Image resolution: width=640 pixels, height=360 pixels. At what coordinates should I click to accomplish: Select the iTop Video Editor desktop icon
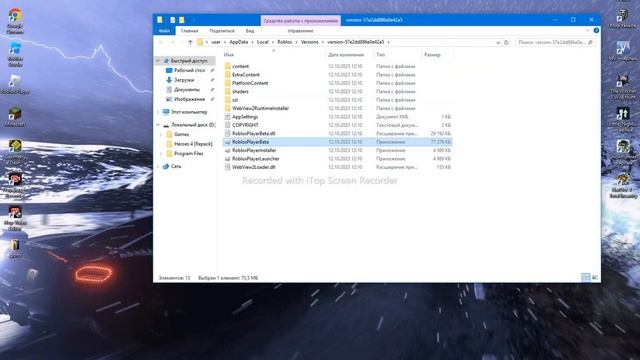(15, 218)
